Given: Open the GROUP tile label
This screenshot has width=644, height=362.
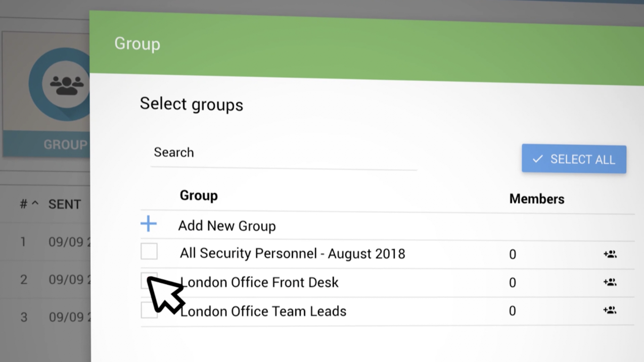Looking at the screenshot, I should 65,145.
